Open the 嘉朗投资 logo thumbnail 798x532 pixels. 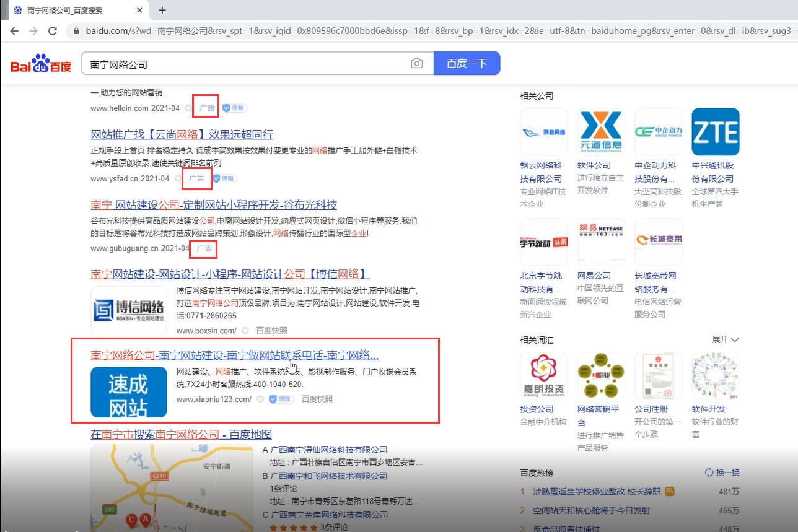(x=544, y=376)
